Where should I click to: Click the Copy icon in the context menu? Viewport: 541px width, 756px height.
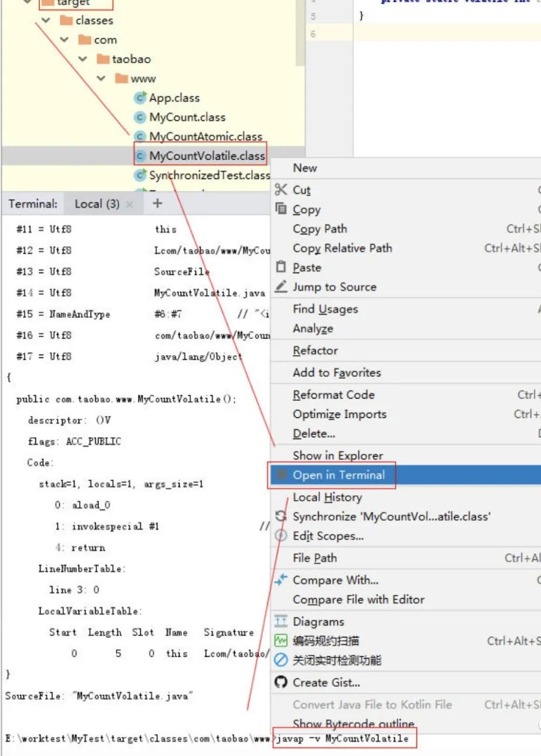click(280, 209)
